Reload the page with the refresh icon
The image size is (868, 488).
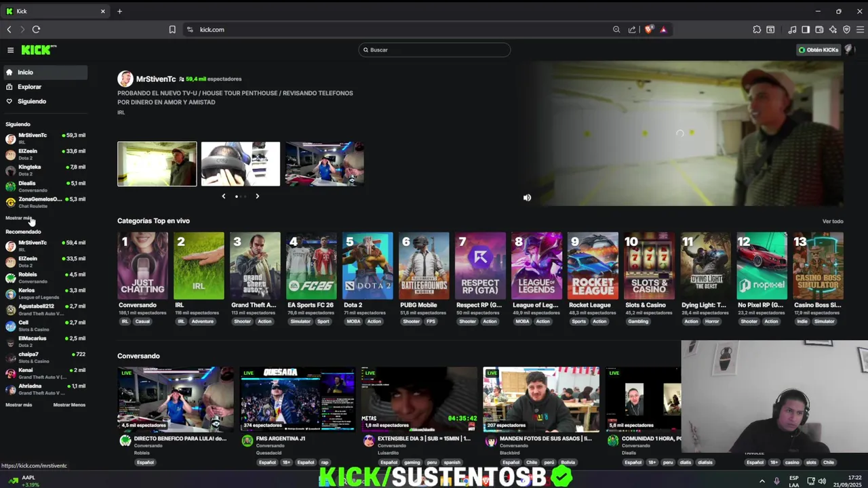(36, 29)
